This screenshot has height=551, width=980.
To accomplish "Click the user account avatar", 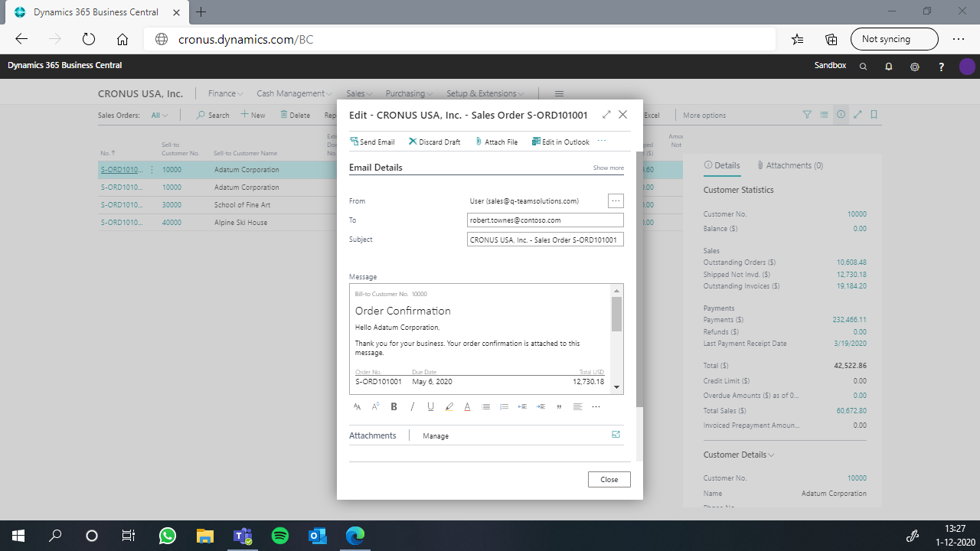I will 967,67.
